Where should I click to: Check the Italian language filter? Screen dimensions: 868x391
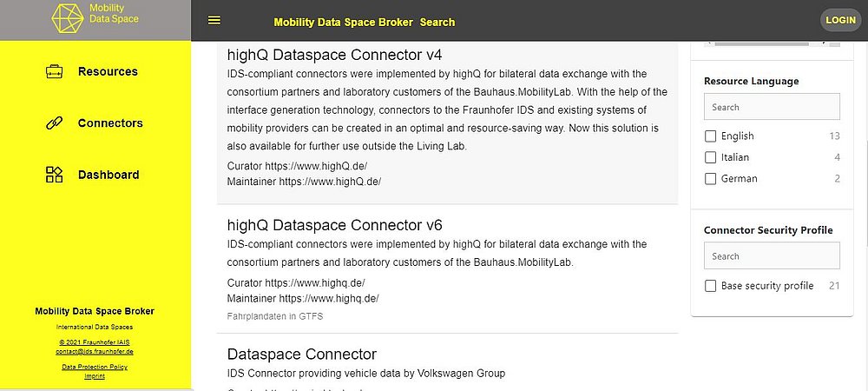(x=711, y=157)
